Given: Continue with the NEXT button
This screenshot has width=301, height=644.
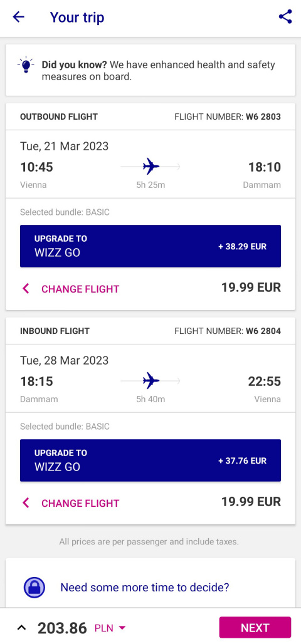Looking at the screenshot, I should (255, 628).
